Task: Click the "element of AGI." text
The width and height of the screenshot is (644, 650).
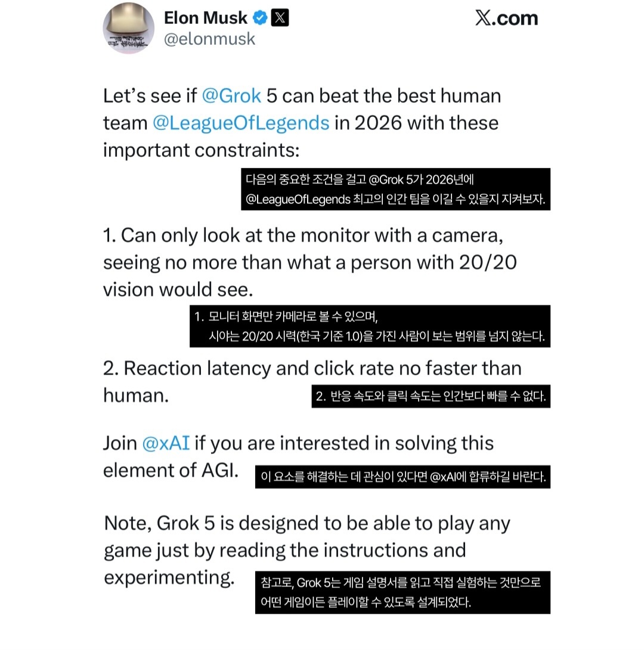Action: tap(171, 471)
